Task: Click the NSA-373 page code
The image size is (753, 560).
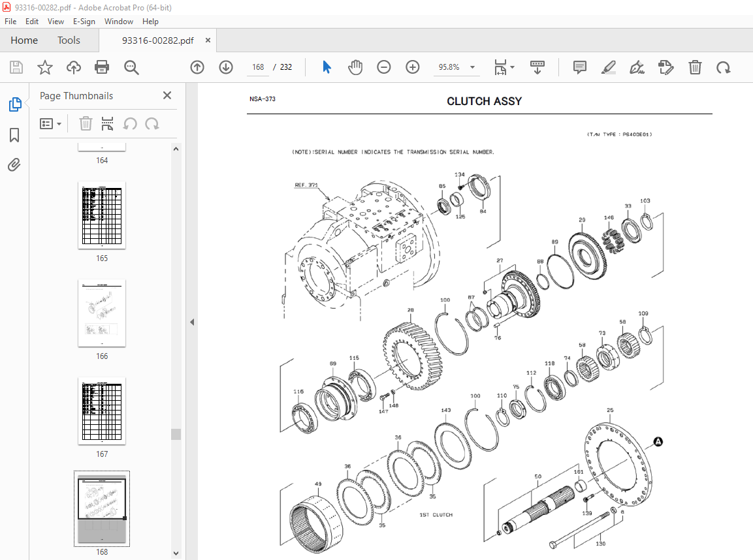Action: pyautogui.click(x=262, y=99)
